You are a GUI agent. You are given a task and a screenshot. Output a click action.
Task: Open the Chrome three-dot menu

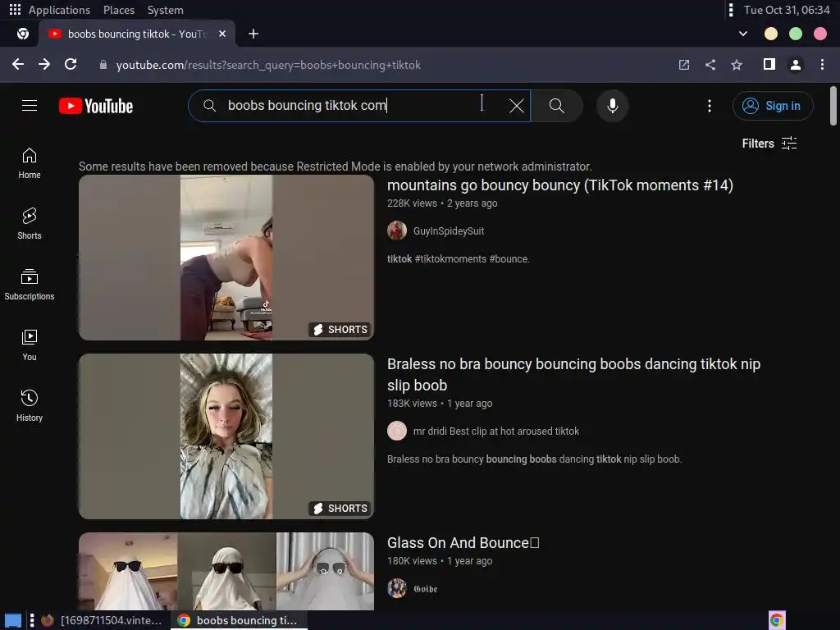[x=822, y=65]
